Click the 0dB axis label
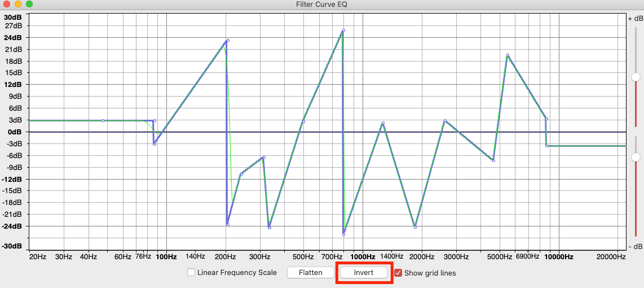The width and height of the screenshot is (644, 288). pos(14,132)
